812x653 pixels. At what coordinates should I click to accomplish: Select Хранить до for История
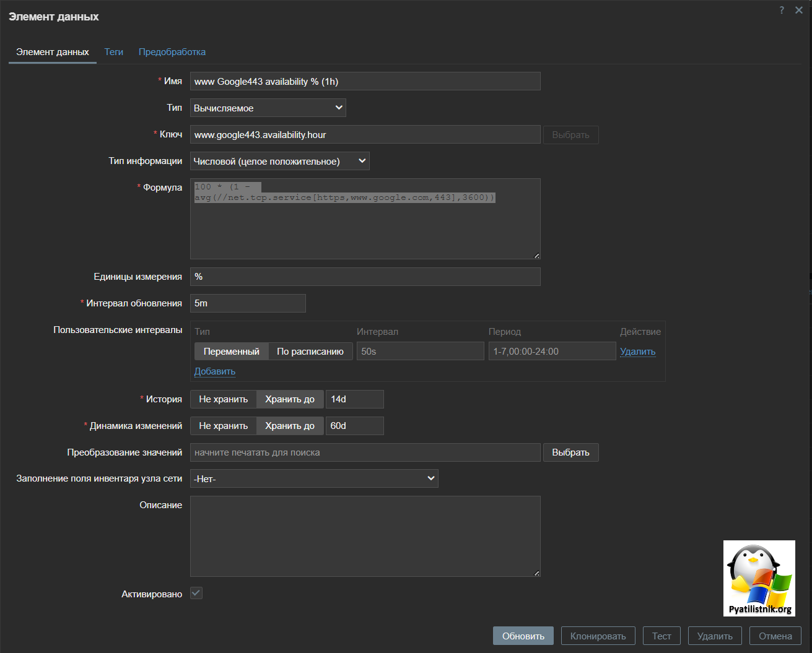coord(290,399)
